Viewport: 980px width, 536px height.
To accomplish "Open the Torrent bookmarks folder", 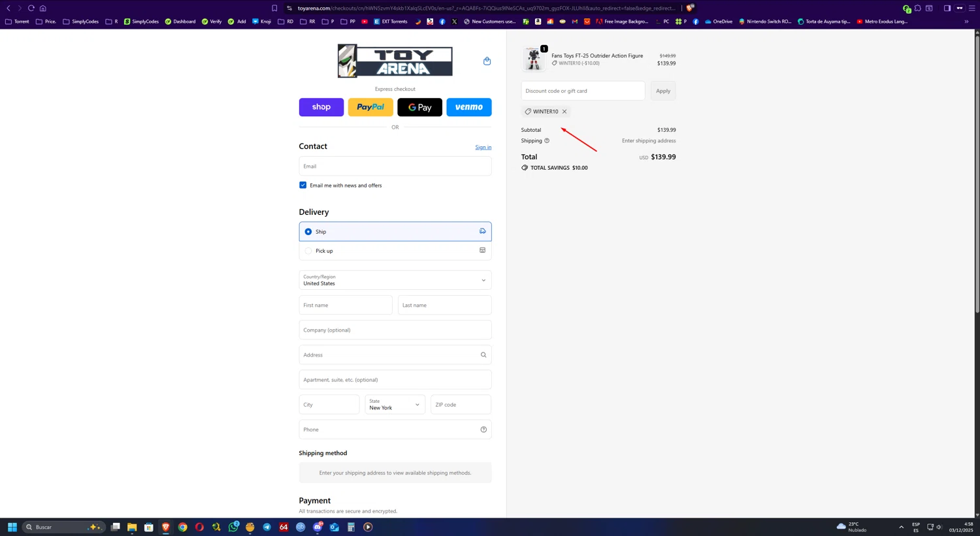I will tap(17, 22).
